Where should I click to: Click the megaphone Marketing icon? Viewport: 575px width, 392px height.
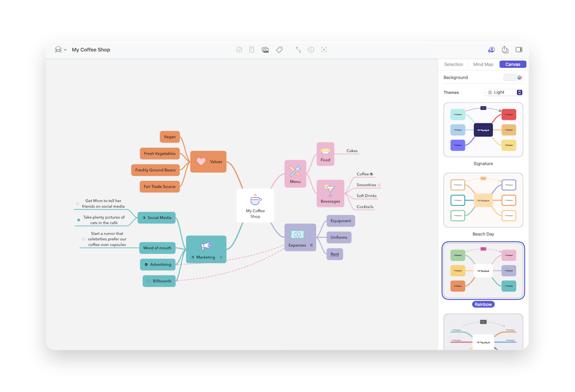click(206, 246)
